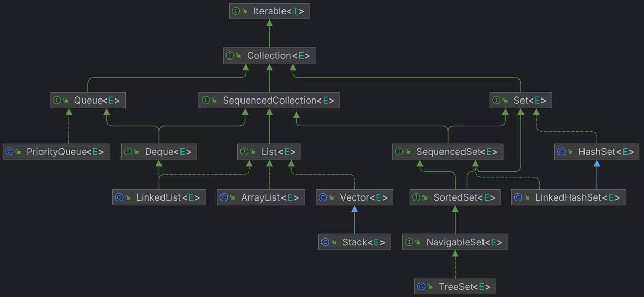
Task: Select the LinkedHashSet<E> class node
Action: point(568,197)
